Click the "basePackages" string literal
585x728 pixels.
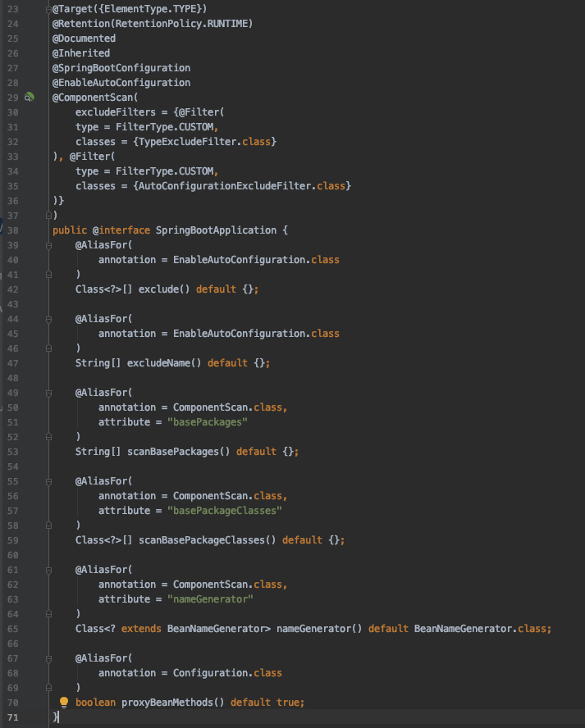[x=208, y=422]
